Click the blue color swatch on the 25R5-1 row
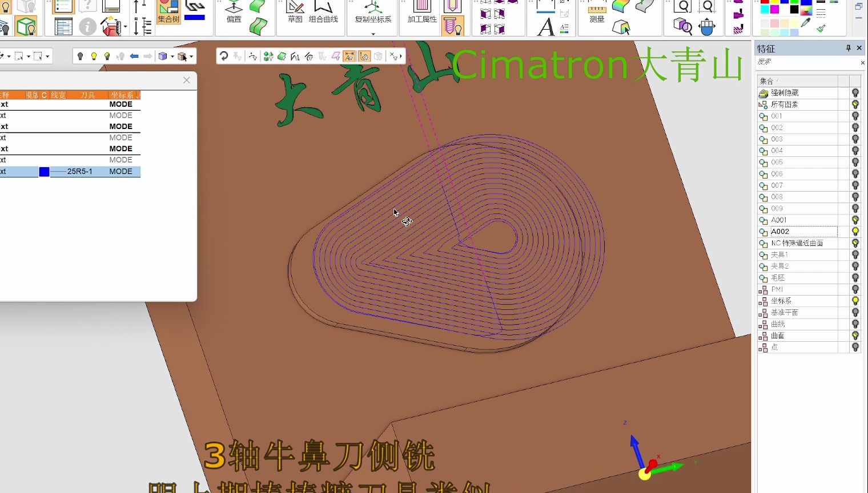Viewport: 868px width, 493px height. pyautogui.click(x=44, y=171)
